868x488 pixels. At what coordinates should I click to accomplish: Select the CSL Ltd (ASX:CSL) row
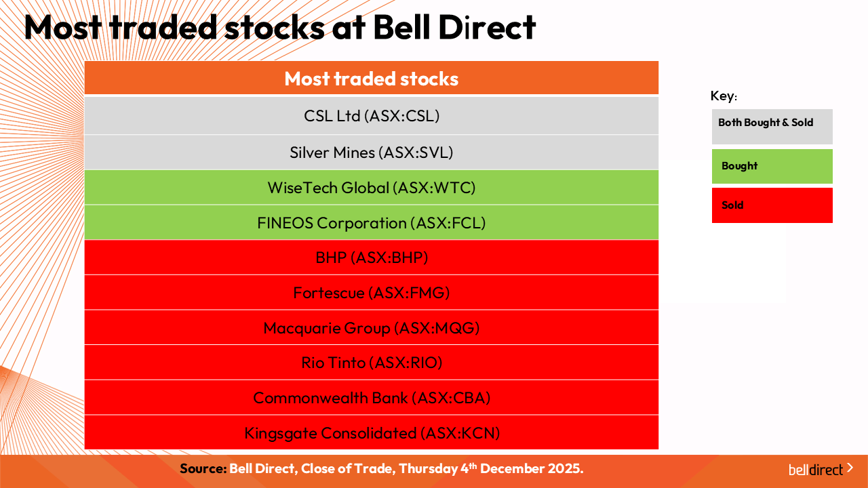pos(372,116)
